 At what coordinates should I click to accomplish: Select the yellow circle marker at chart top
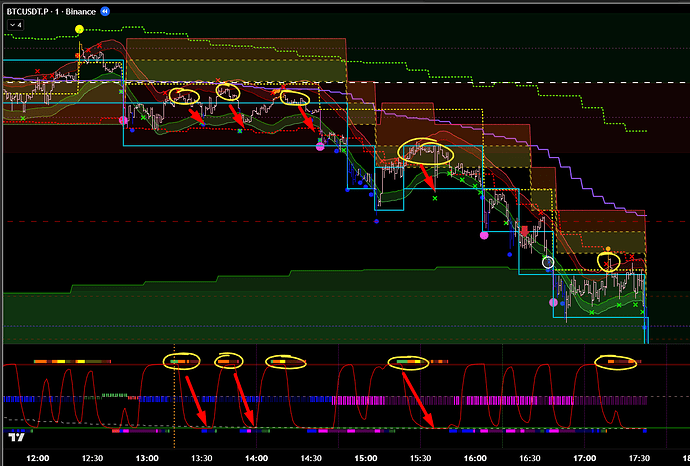tap(80, 29)
